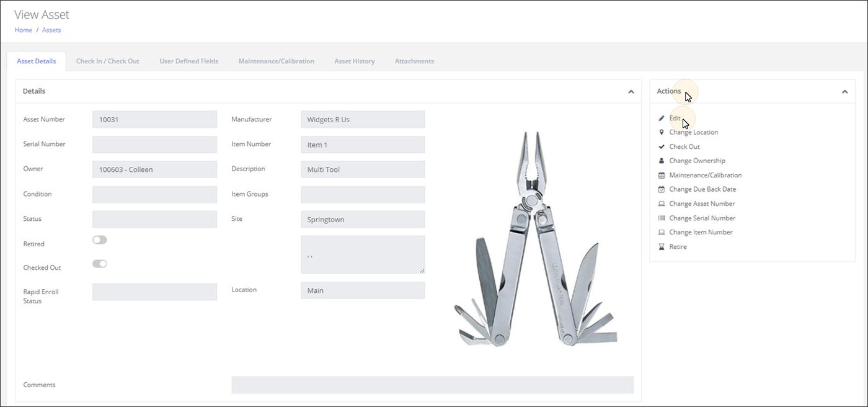Click the Rapid Enroll Status field
The width and height of the screenshot is (868, 407).
pyautogui.click(x=155, y=292)
